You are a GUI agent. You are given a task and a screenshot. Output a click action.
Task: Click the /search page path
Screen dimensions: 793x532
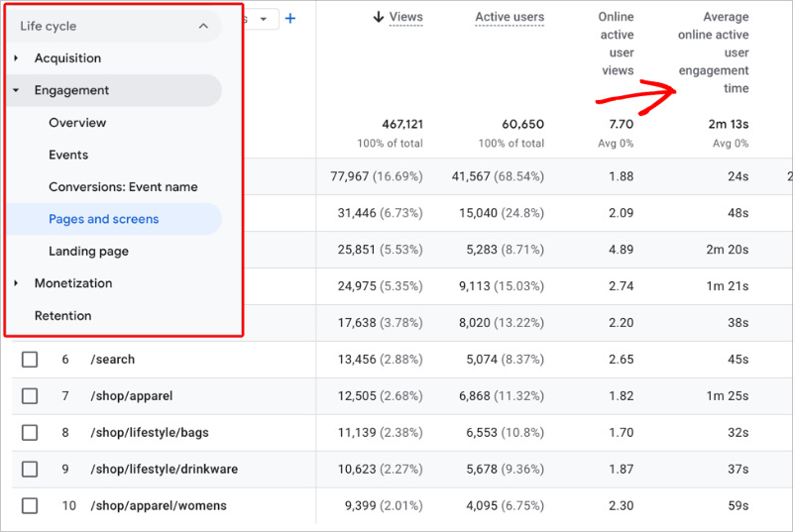(113, 360)
